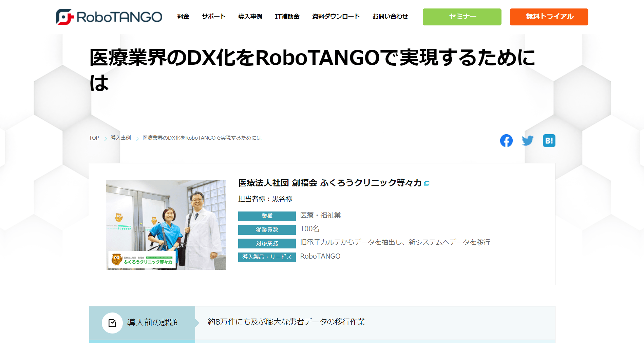Click the 業種 label tag
This screenshot has height=343, width=644.
[x=267, y=216]
